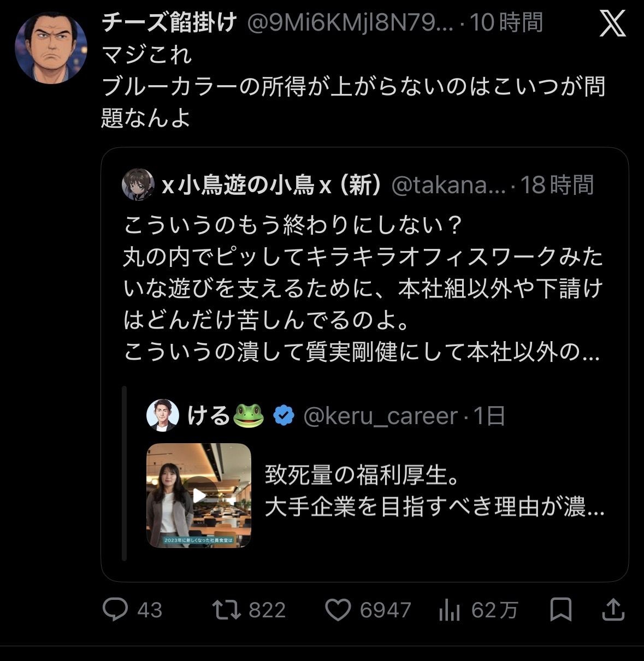The width and height of the screenshot is (644, 661).
Task: Click the 10時間 timestamp
Action: (x=507, y=23)
